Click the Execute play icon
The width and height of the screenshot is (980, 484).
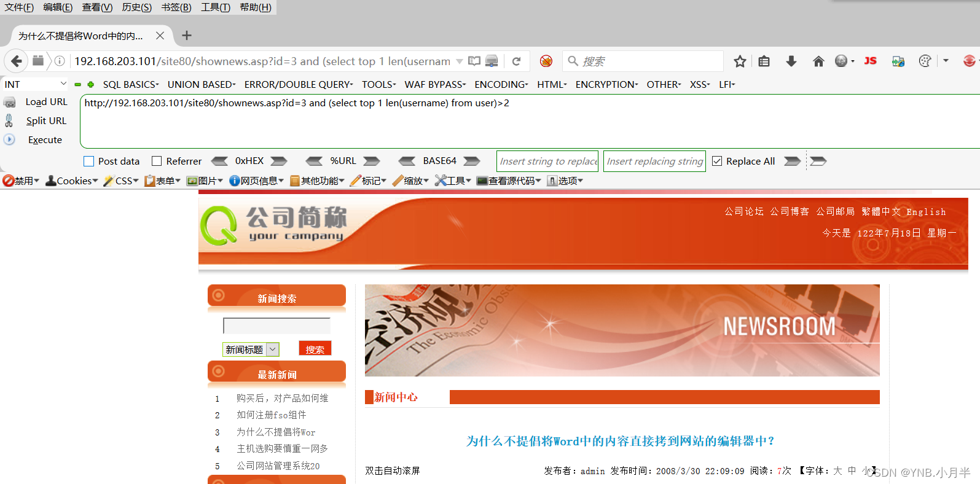(x=9, y=139)
